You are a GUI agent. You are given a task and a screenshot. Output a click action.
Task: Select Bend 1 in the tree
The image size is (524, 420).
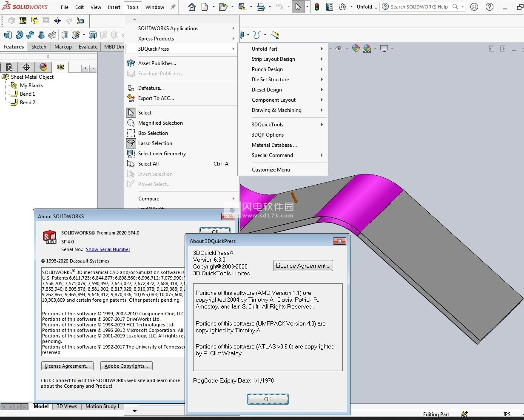tap(27, 94)
